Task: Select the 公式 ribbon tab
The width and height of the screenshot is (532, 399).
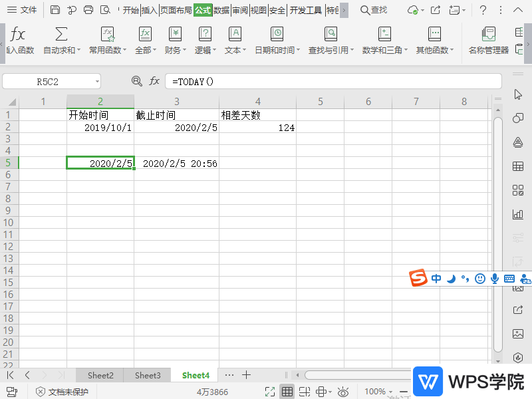Action: [203, 10]
